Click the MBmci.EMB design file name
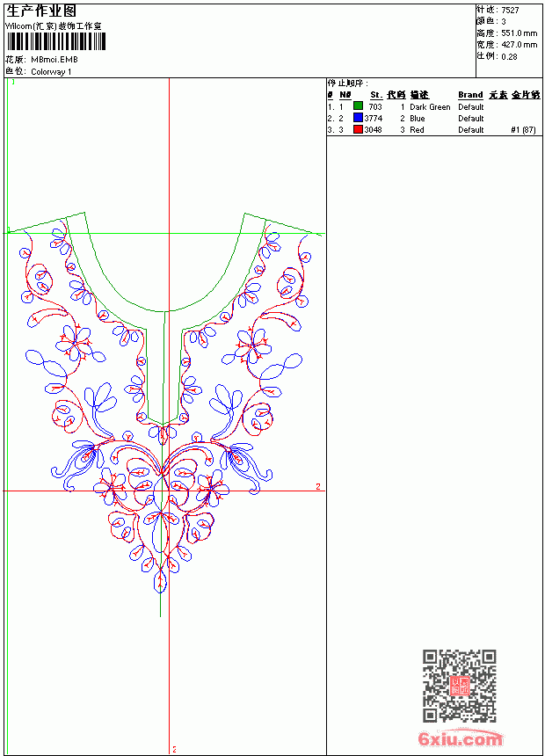The height and width of the screenshot is (756, 545). click(x=54, y=60)
